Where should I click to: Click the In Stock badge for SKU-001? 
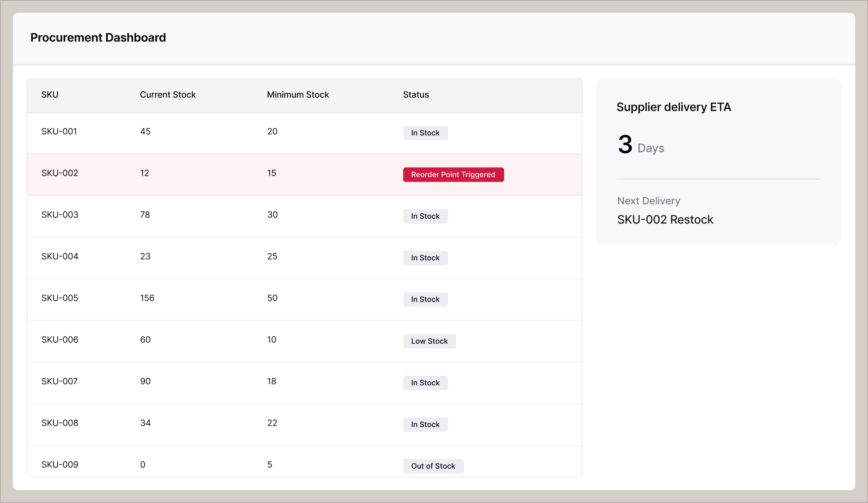425,133
